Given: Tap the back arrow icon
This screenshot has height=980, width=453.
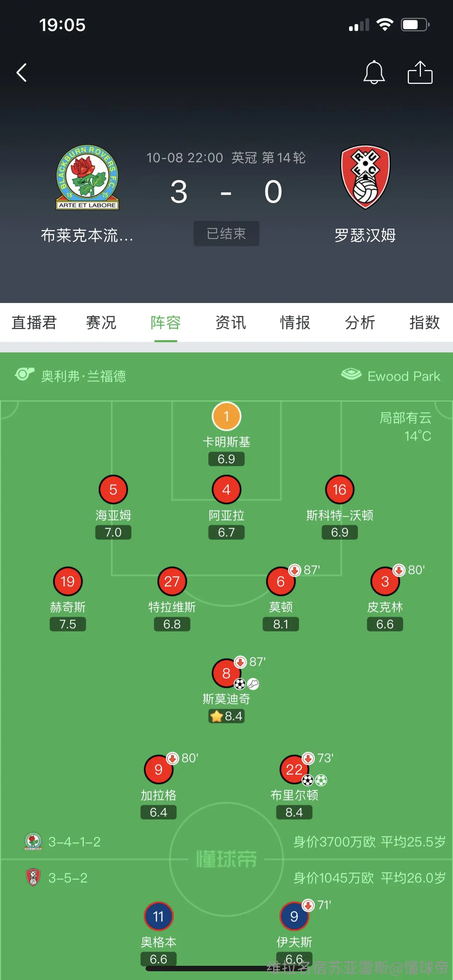Looking at the screenshot, I should (x=22, y=72).
